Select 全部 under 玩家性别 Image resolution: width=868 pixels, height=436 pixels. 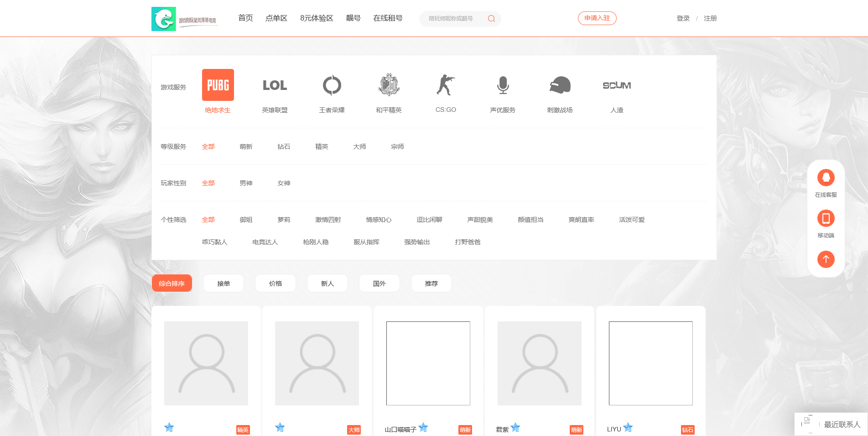(208, 183)
